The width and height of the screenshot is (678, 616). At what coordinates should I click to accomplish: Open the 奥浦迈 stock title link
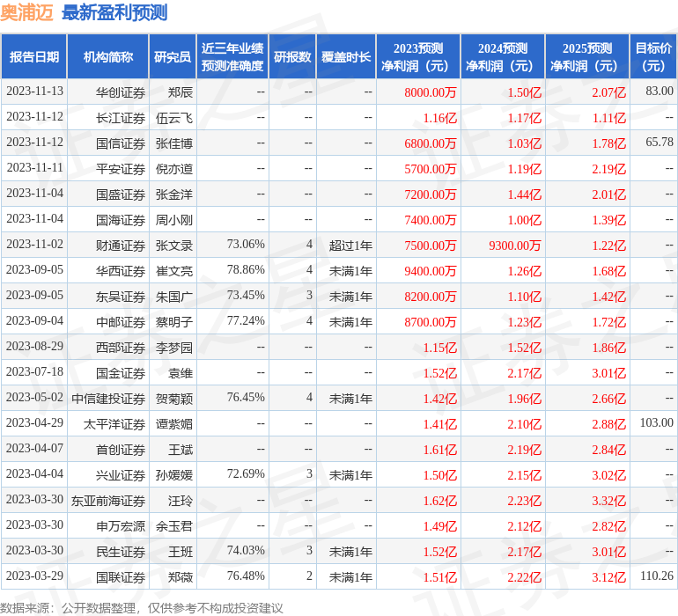26,13
